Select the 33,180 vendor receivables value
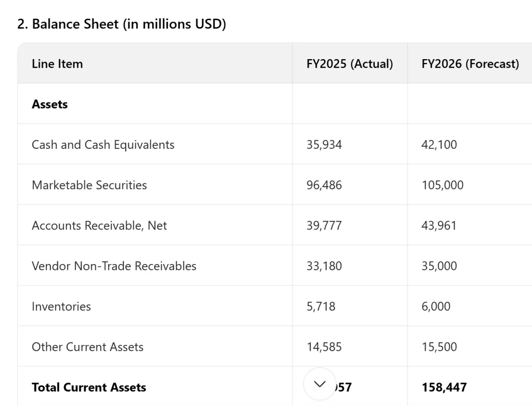This screenshot has width=532, height=406. click(324, 266)
